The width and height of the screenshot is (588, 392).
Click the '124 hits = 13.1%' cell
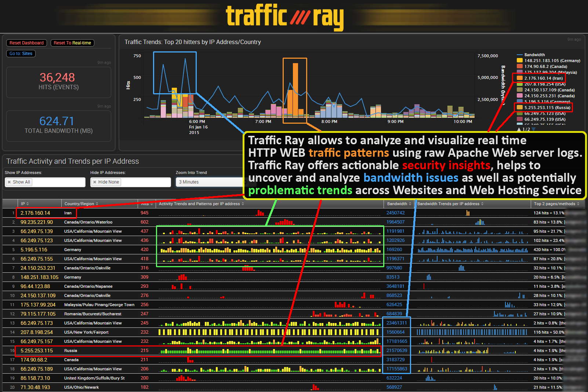(x=549, y=213)
